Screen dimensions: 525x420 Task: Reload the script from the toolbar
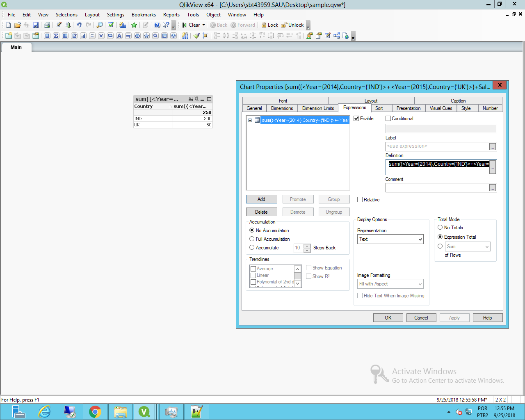coord(68,25)
